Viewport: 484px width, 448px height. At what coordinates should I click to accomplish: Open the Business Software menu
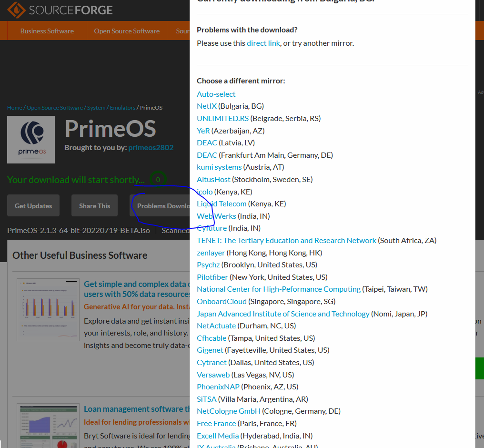pos(47,31)
